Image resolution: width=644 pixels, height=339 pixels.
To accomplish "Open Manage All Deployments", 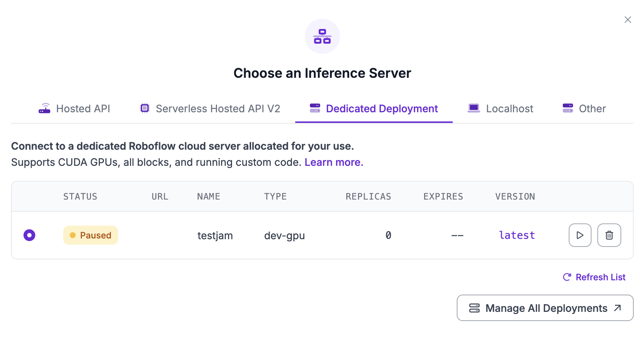I will (545, 308).
